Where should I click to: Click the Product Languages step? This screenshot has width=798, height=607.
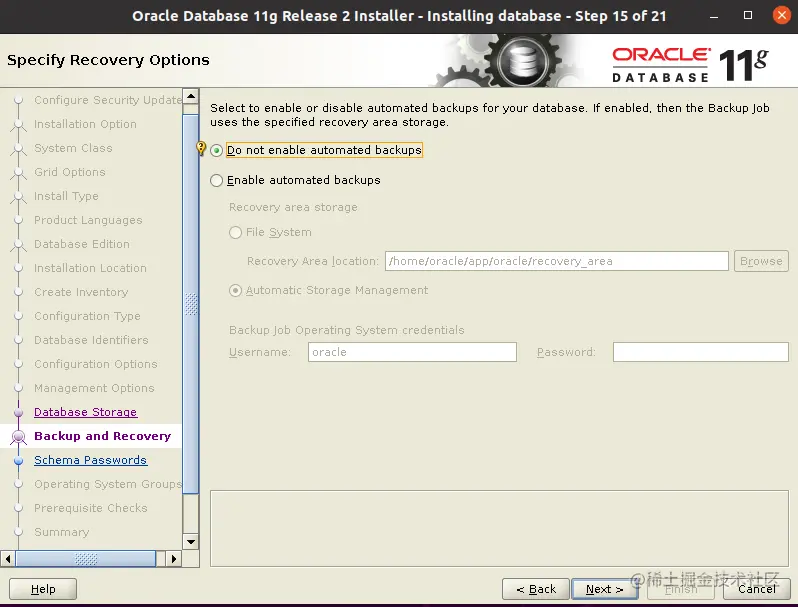88,220
